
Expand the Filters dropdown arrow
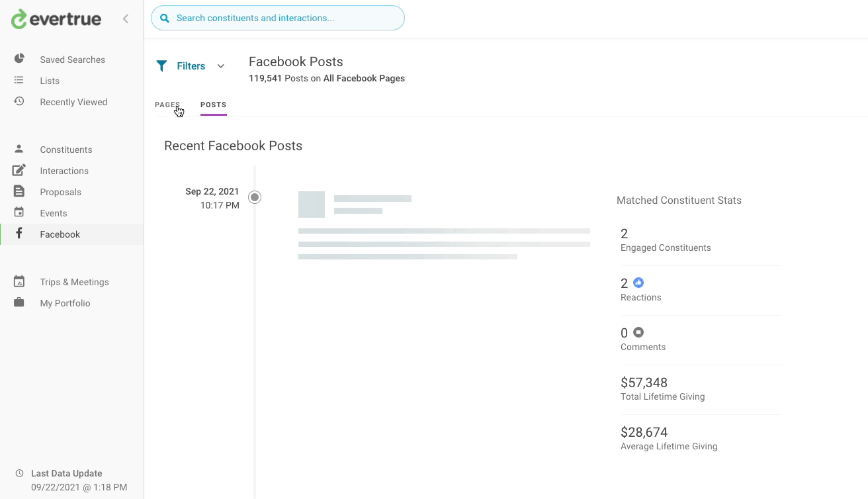(x=221, y=66)
